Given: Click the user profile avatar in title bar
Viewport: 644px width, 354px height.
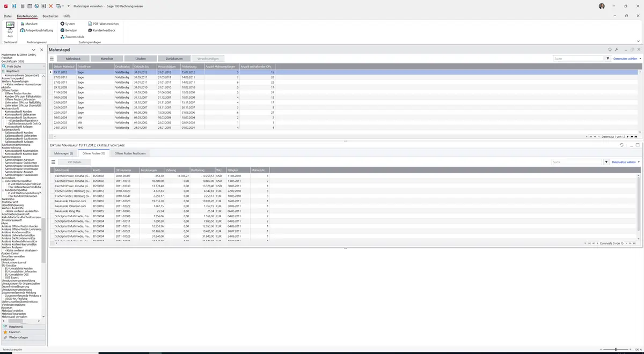Looking at the screenshot, I should [602, 6].
